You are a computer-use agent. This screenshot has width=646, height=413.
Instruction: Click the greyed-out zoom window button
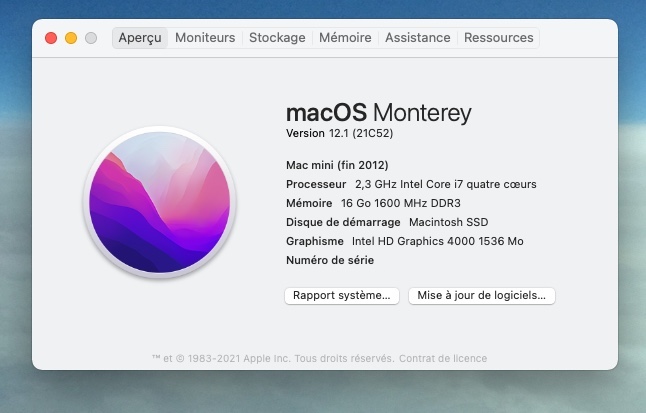91,38
